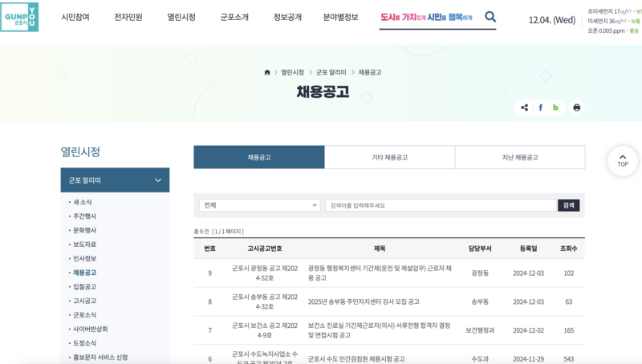Click the city slogan banner

click(426, 17)
